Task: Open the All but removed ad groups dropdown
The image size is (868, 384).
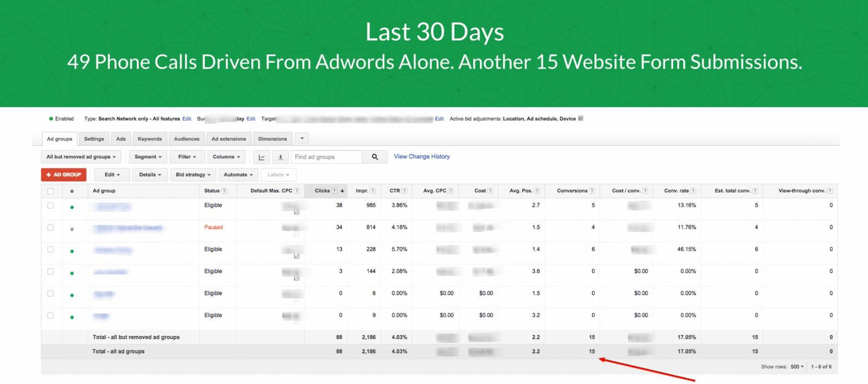Action: point(81,157)
